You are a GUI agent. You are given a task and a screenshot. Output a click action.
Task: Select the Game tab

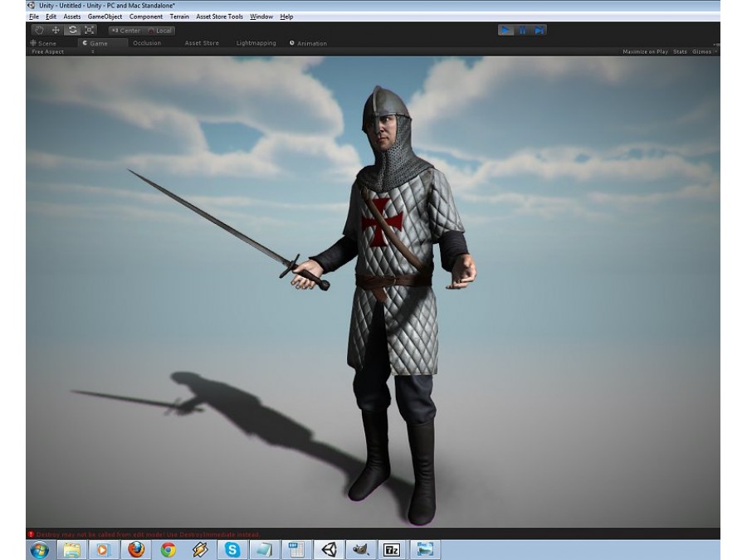pyautogui.click(x=102, y=43)
